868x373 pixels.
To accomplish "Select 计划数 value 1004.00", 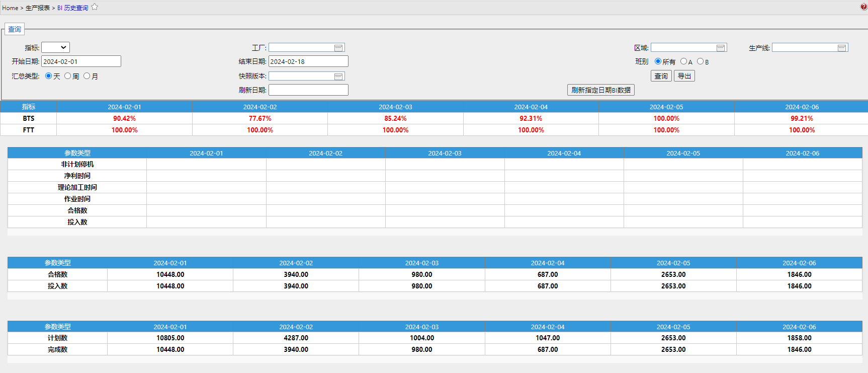I will pos(422,338).
